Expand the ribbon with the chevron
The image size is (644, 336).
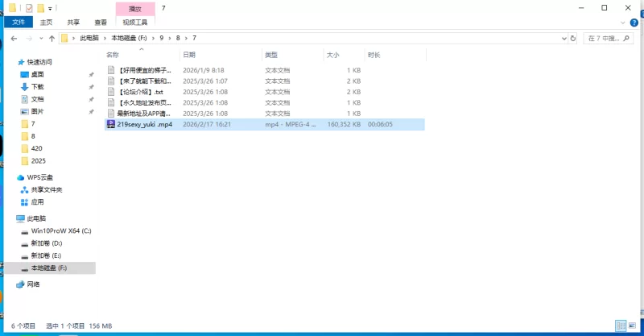point(622,23)
